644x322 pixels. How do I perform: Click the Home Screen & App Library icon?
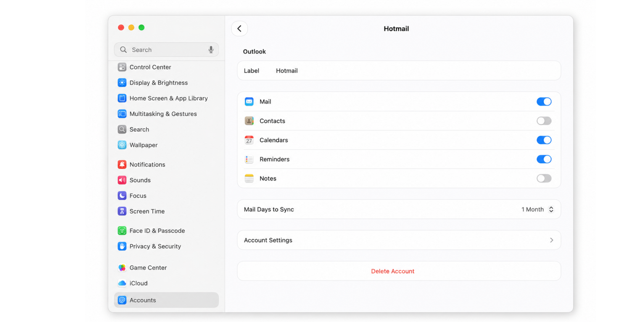pos(122,98)
